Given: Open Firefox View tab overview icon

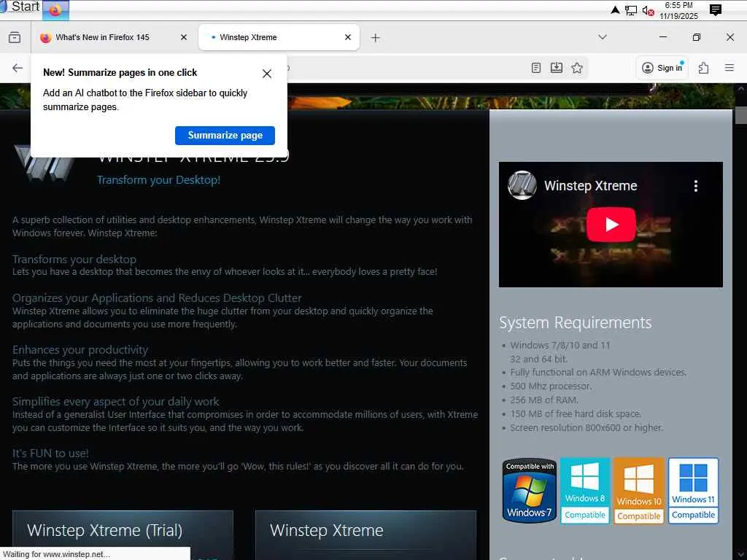Looking at the screenshot, I should click(15, 37).
